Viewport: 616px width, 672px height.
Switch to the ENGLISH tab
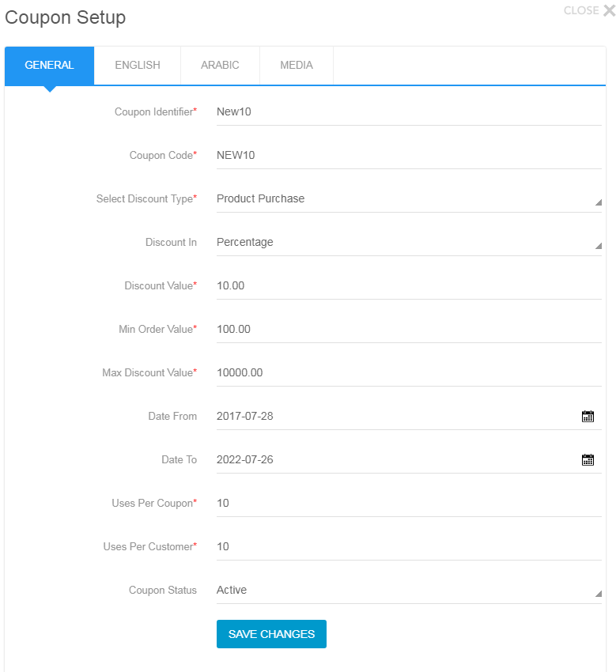pyautogui.click(x=138, y=65)
